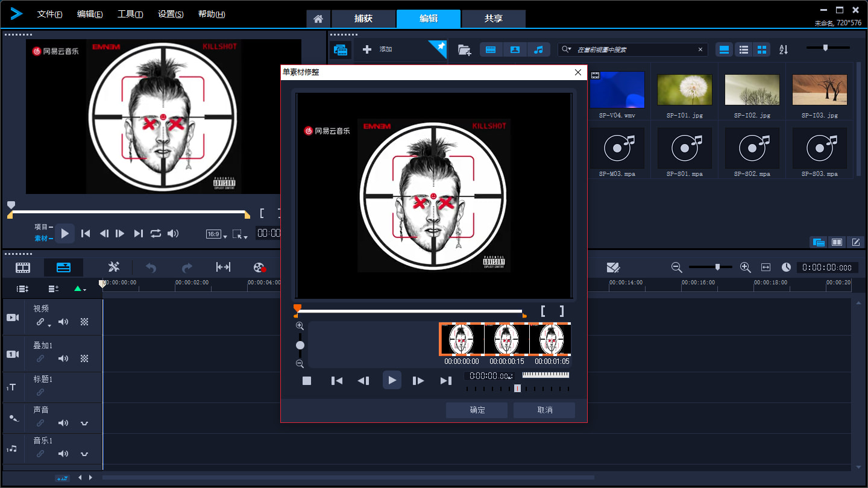868x488 pixels.
Task: Mute the 声音 track
Action: click(63, 423)
